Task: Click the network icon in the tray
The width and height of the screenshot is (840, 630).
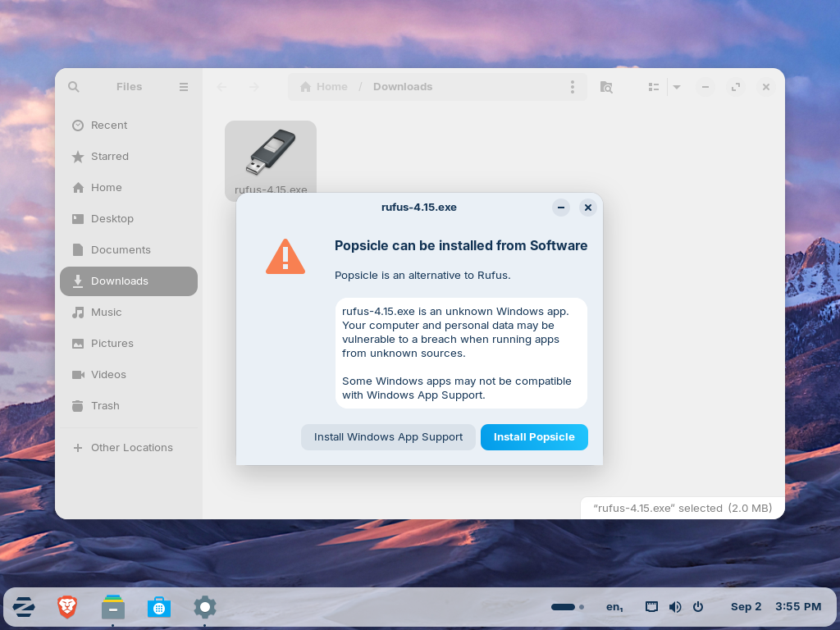Action: [651, 607]
